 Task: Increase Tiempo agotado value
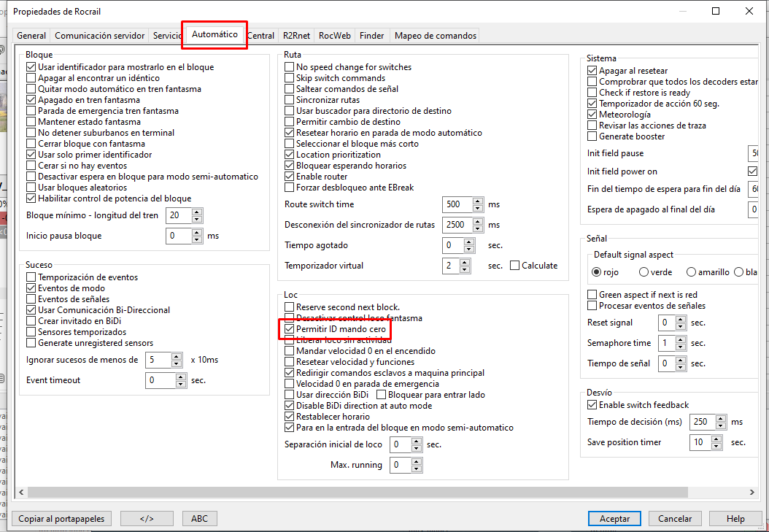point(469,242)
